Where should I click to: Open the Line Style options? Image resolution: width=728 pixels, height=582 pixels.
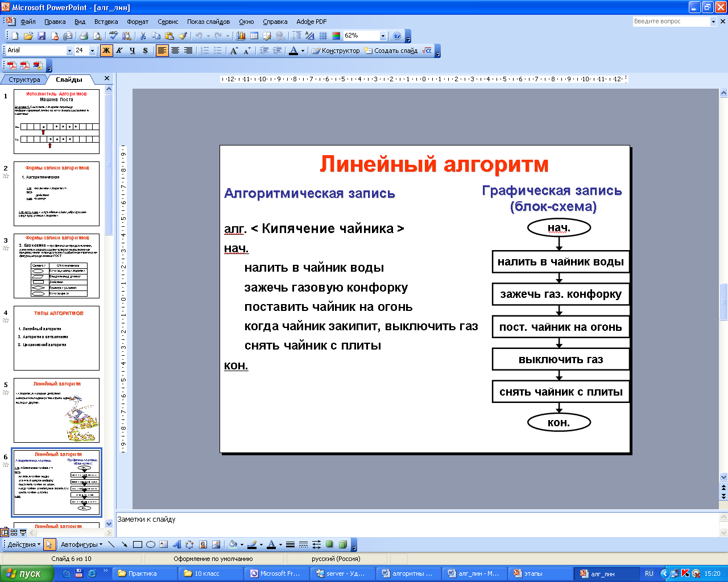tap(290, 544)
